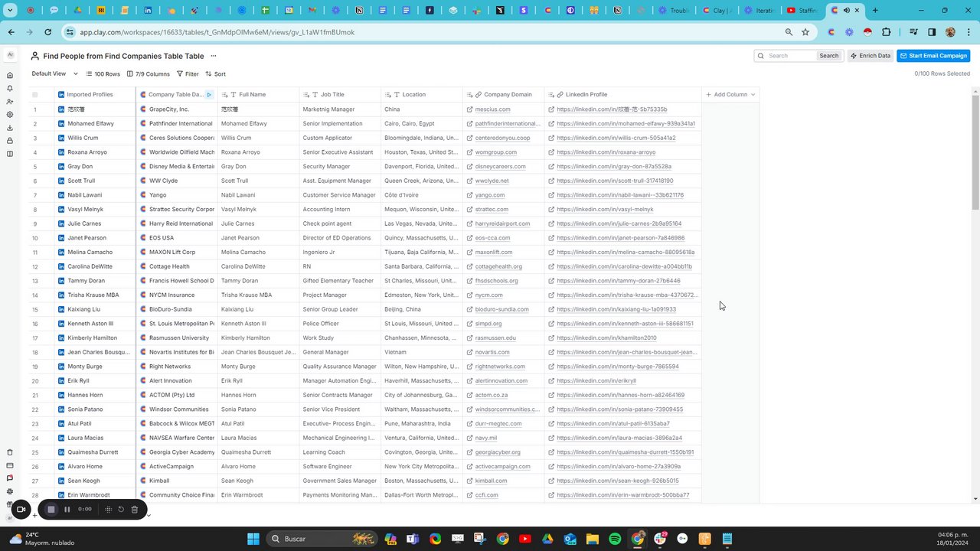The height and width of the screenshot is (551, 980).
Task: Open the credit card billing sidebar icon
Action: [10, 465]
